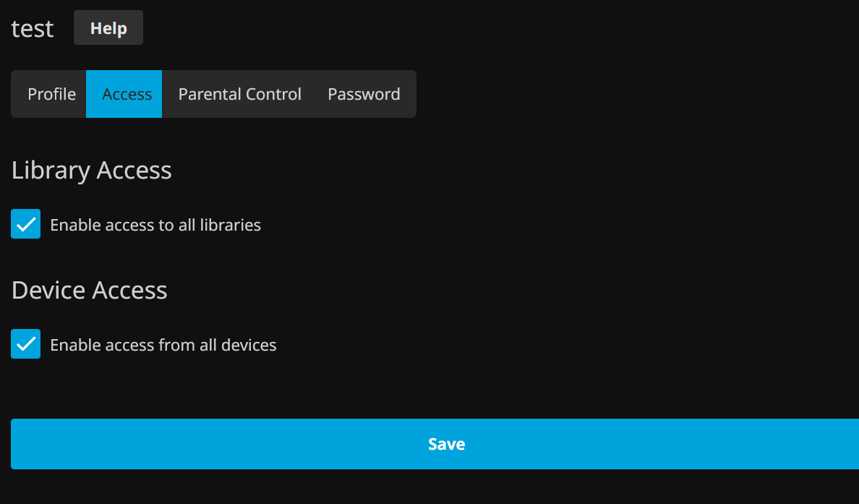Click the Device Access section heading
859x504 pixels.
click(x=90, y=291)
